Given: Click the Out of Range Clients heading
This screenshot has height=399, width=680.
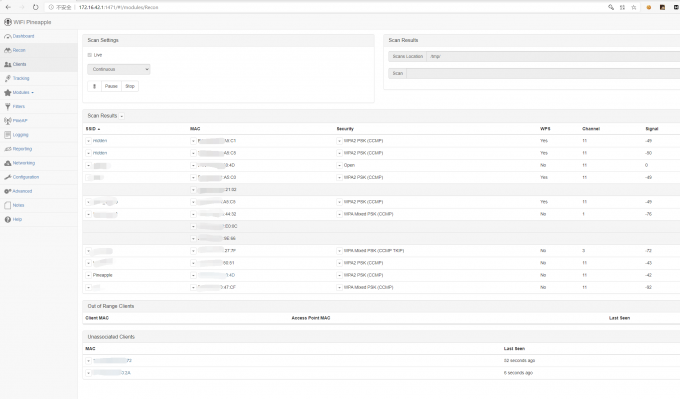Looking at the screenshot, I should [111, 306].
